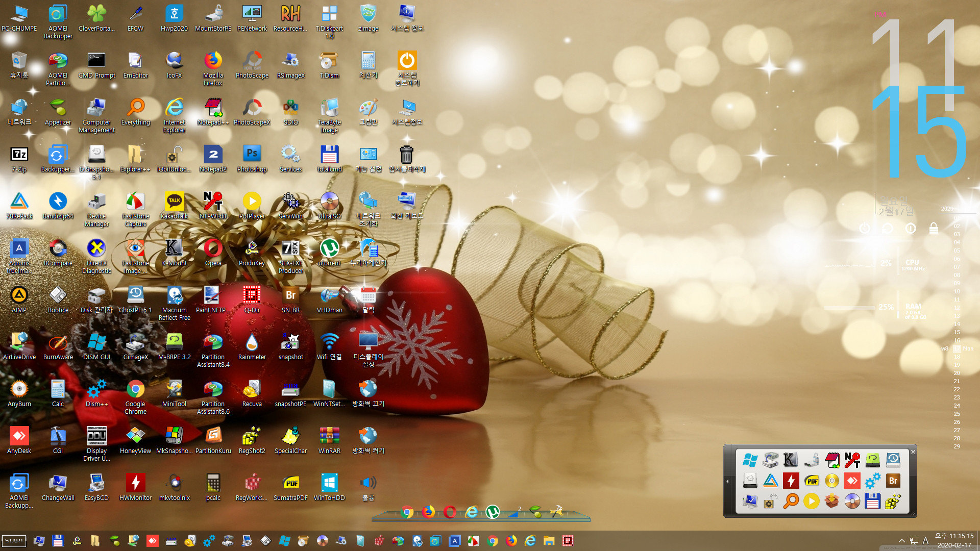Image resolution: width=980 pixels, height=551 pixels.
Task: Click the START button on taskbar
Action: point(14,541)
